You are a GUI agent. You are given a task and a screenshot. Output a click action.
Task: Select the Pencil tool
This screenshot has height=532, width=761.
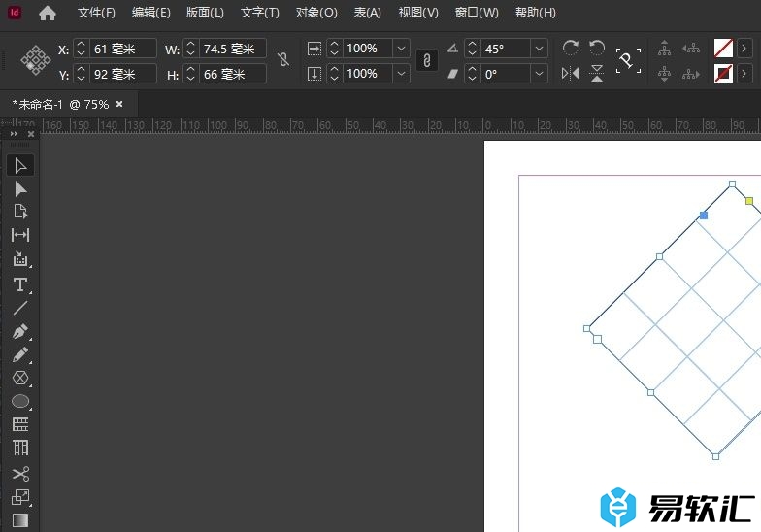click(x=20, y=355)
